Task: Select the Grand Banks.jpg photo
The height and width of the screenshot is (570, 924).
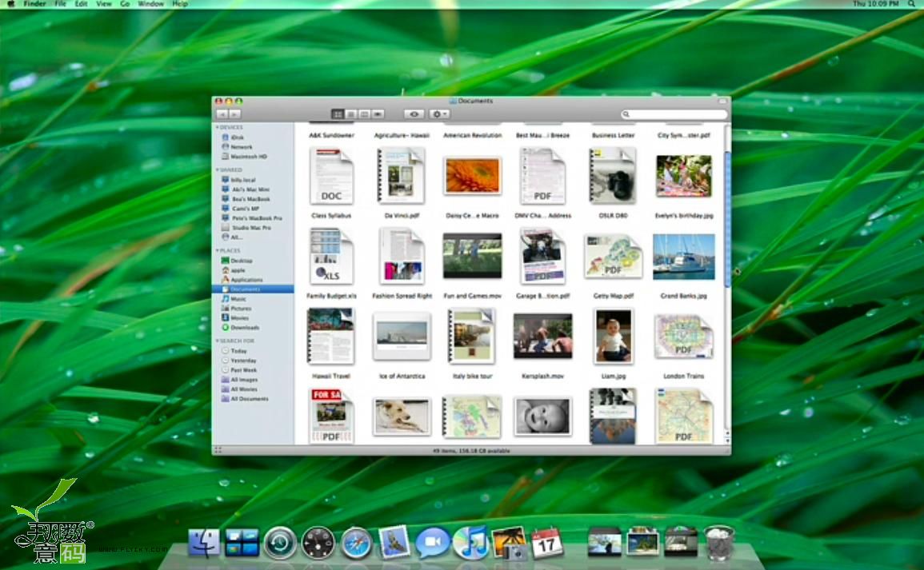Action: [683, 257]
